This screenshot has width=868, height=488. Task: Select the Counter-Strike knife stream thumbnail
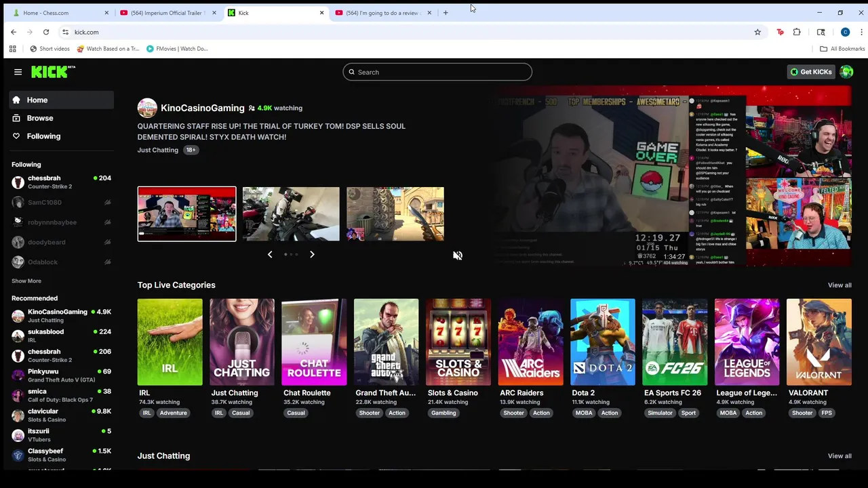point(395,214)
